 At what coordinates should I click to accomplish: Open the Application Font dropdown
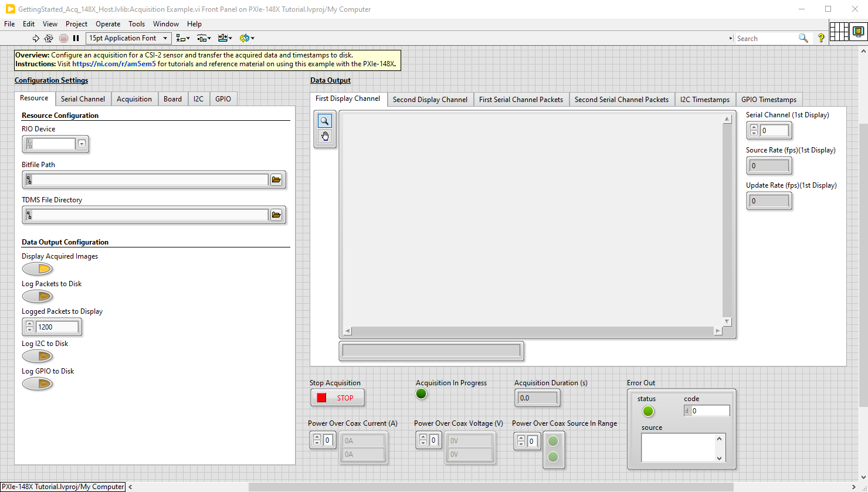(x=128, y=38)
